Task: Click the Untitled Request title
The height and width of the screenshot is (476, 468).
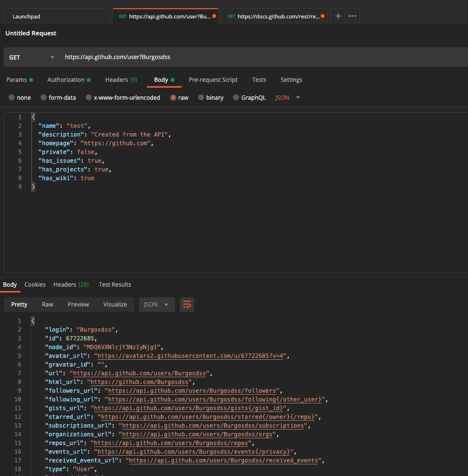Action: click(x=31, y=33)
